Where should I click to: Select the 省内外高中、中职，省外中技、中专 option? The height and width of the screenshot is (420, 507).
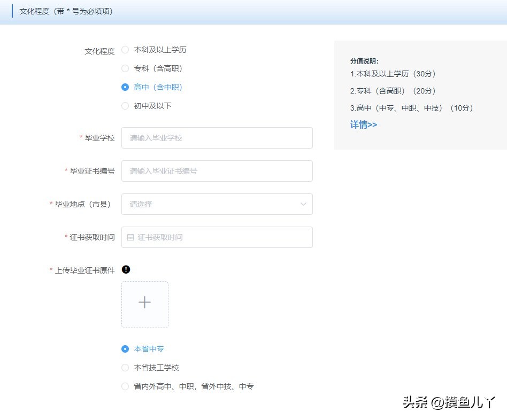125,386
